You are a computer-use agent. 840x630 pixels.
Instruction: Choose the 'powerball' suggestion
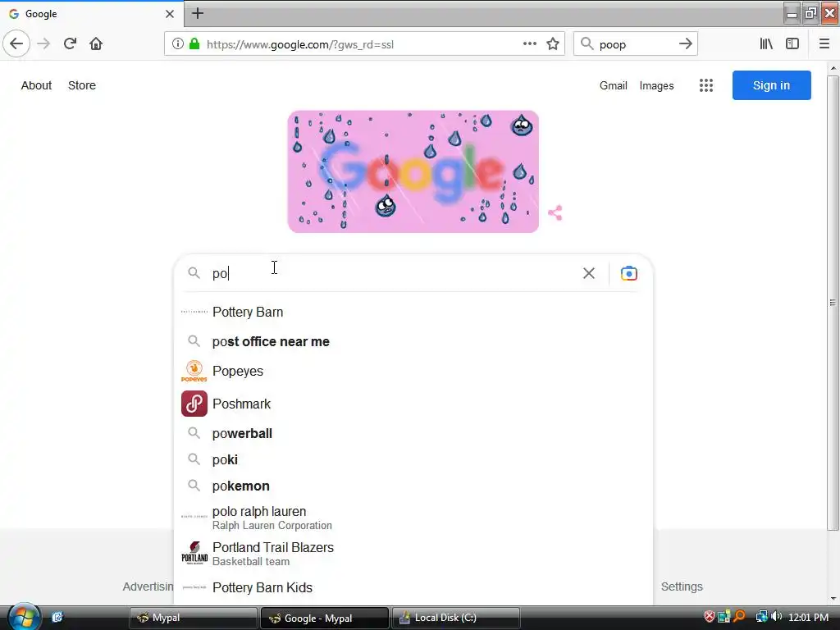(413, 433)
